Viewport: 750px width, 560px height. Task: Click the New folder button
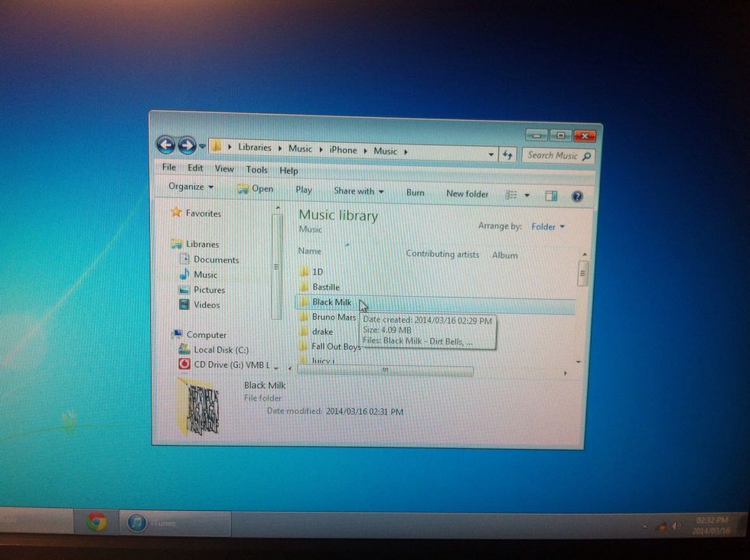point(467,194)
